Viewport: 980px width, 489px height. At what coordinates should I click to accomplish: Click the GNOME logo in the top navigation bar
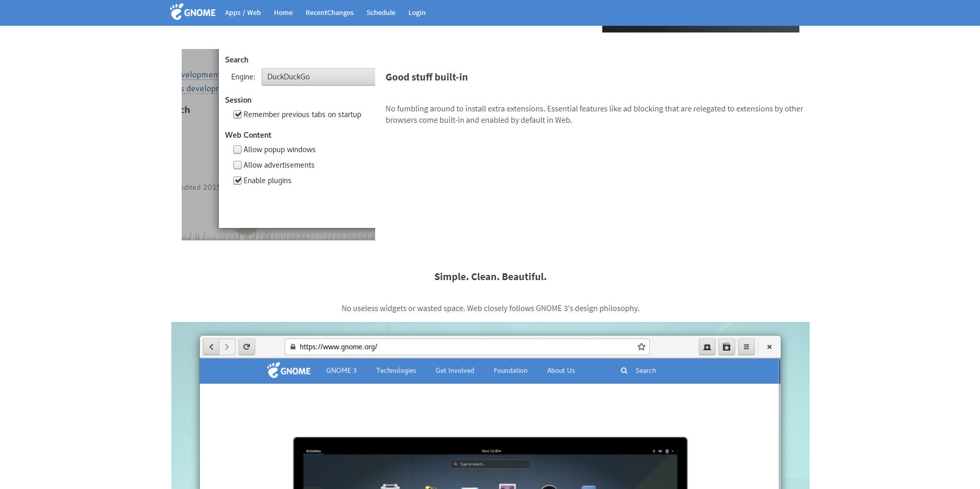coord(192,12)
